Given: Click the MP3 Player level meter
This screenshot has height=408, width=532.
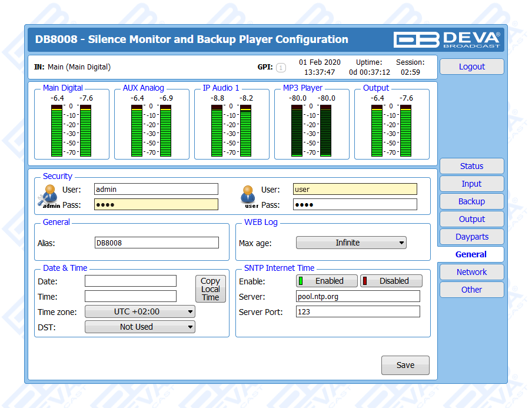Looking at the screenshot, I should [x=311, y=131].
